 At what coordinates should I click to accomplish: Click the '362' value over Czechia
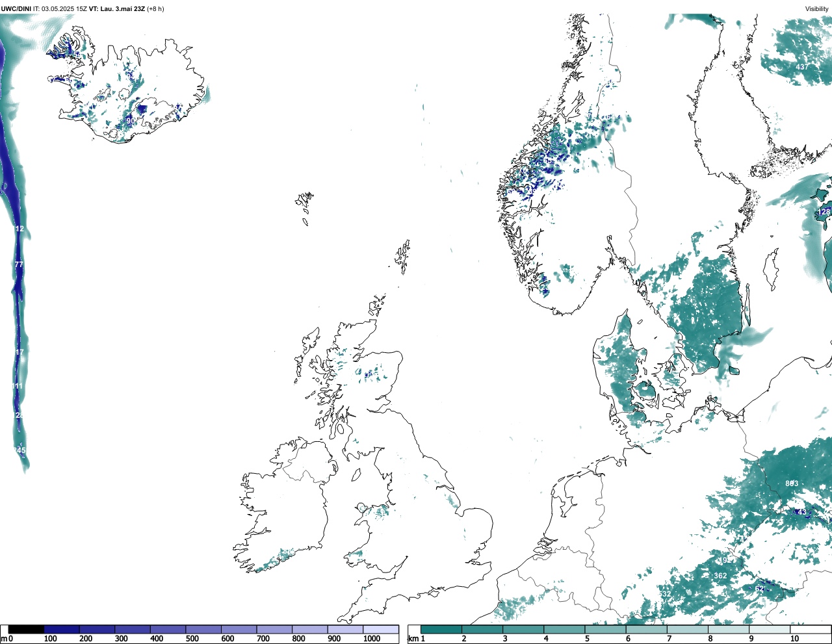tap(720, 576)
